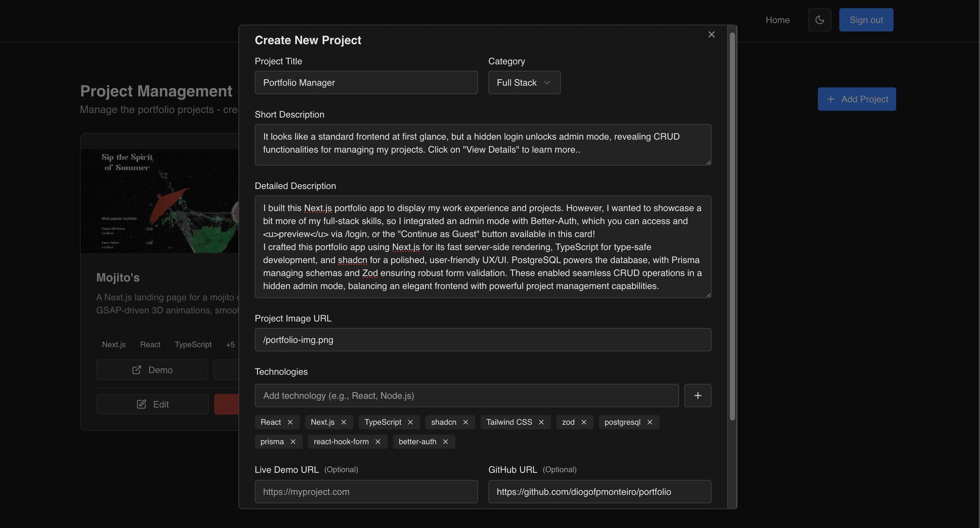Remove the Tailwind CSS tag
The height and width of the screenshot is (528, 980).
coord(541,422)
